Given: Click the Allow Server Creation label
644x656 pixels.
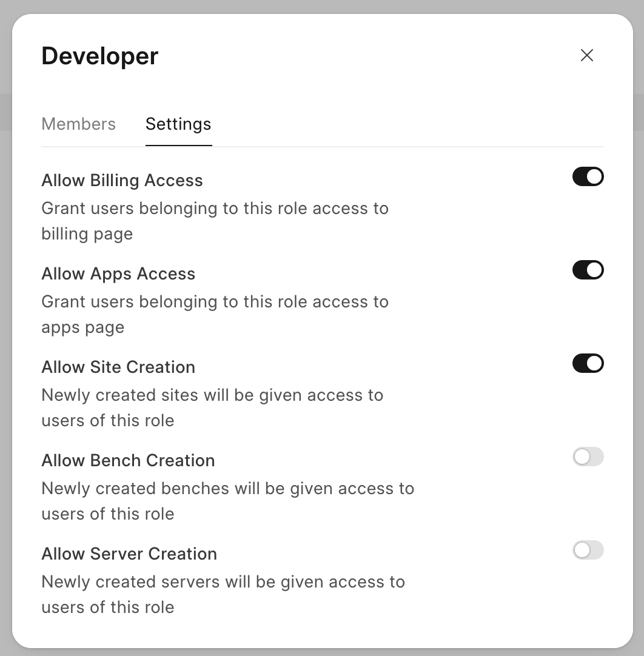Looking at the screenshot, I should coord(129,554).
